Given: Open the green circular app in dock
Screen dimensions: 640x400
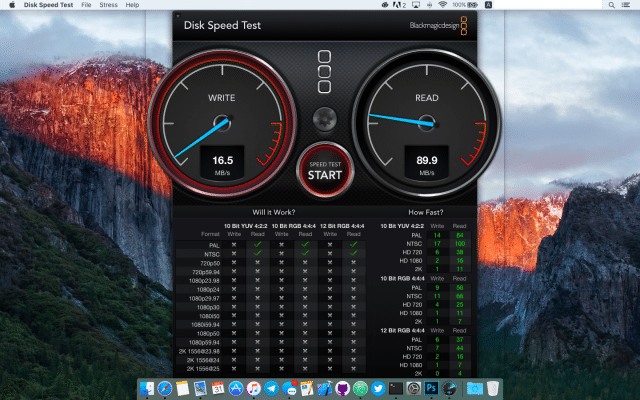Looking at the screenshot, I should 360,388.
